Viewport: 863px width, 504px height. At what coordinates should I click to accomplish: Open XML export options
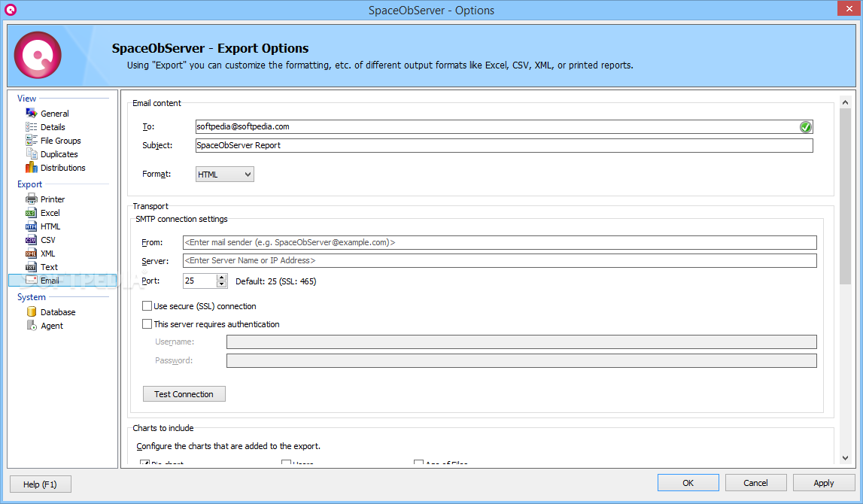click(41, 254)
